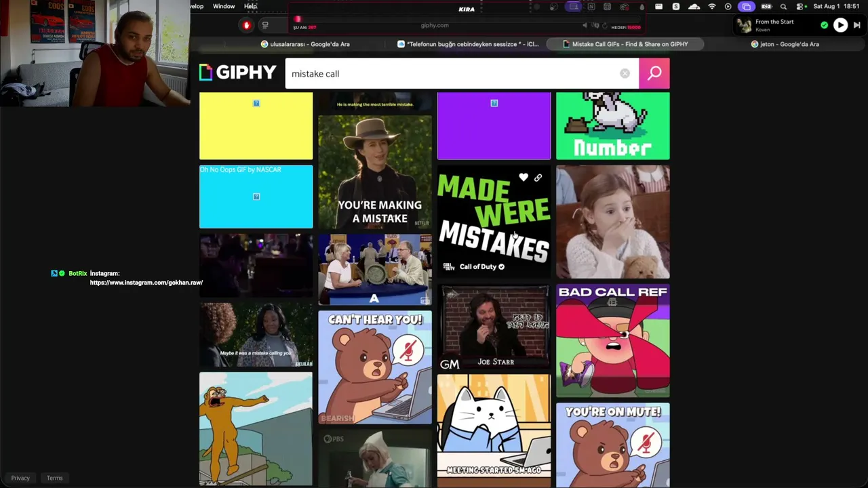
Task: Click the water drop icon in menu bar
Action: [642, 7]
